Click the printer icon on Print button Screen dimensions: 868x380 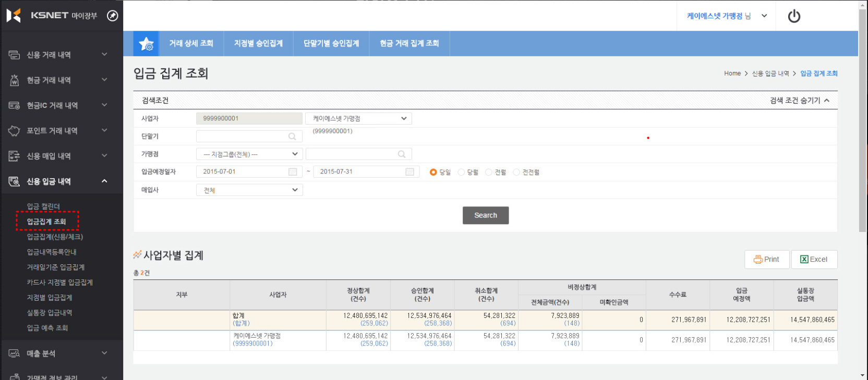coord(758,260)
